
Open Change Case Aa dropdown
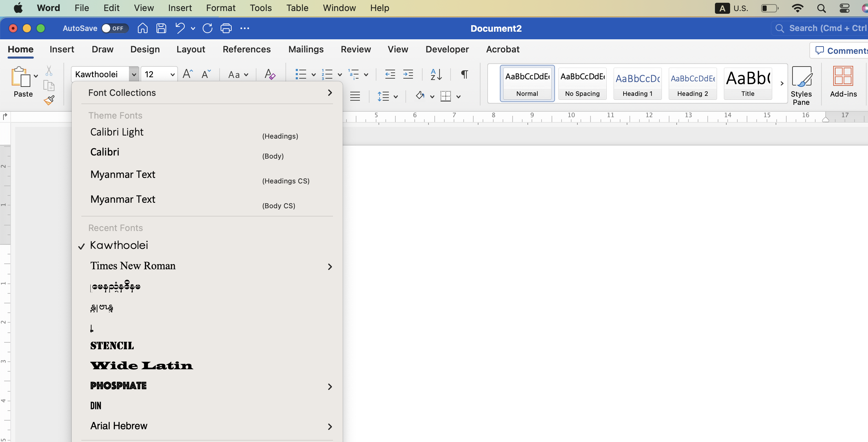point(238,74)
